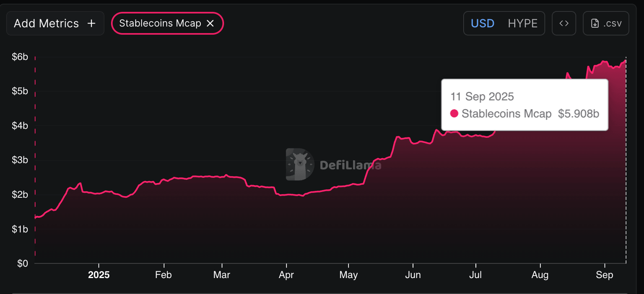Click the $3b label on the y-axis
Screen dimensions: 644x294
19,160
